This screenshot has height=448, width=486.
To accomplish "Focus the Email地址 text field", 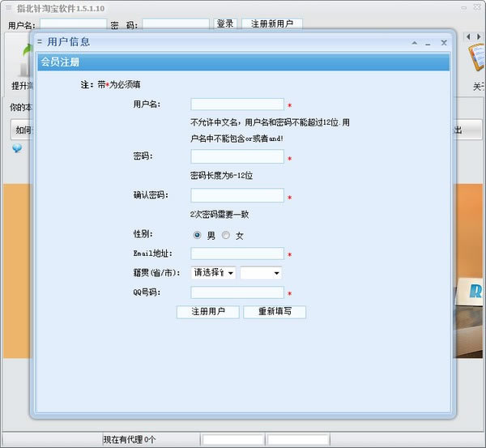I will click(237, 254).
